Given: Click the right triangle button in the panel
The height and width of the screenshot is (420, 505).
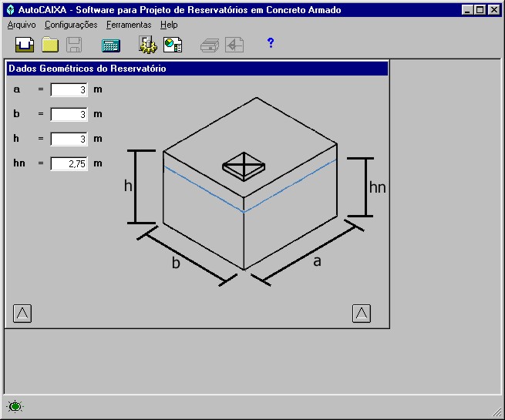Looking at the screenshot, I should 362,313.
